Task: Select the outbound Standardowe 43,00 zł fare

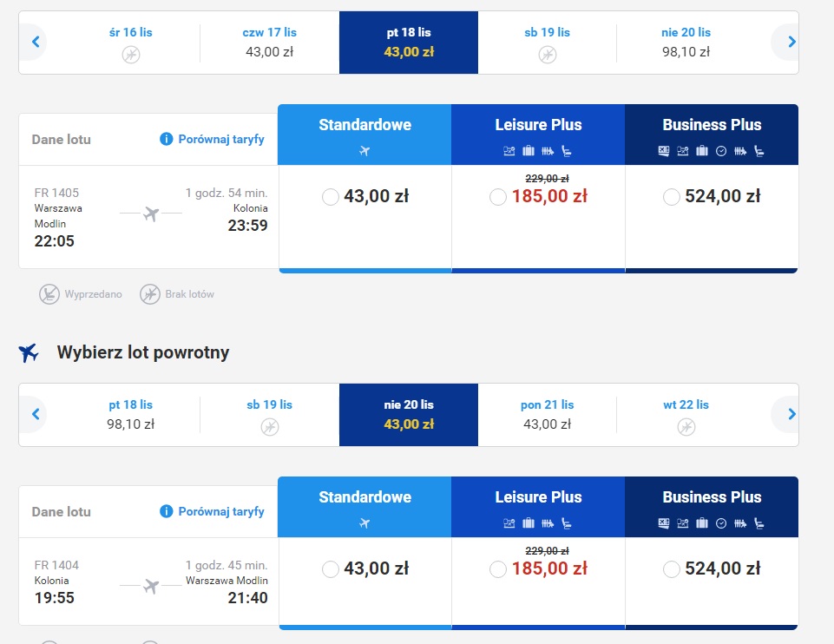Action: point(331,197)
